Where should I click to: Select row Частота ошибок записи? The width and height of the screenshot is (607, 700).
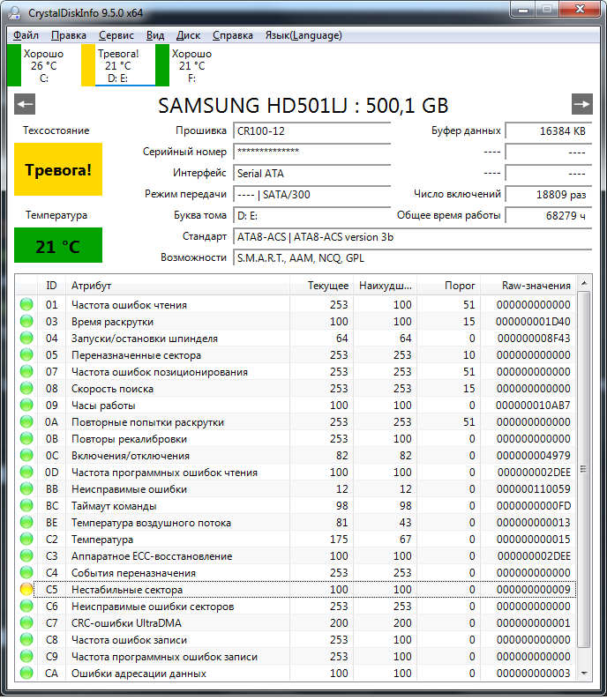pos(296,639)
